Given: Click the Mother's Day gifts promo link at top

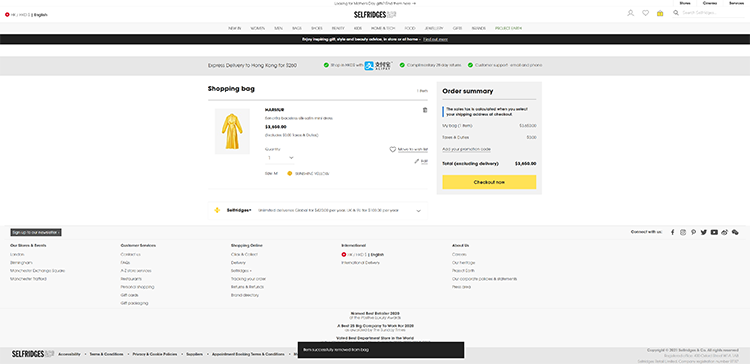Looking at the screenshot, I should click(375, 3).
